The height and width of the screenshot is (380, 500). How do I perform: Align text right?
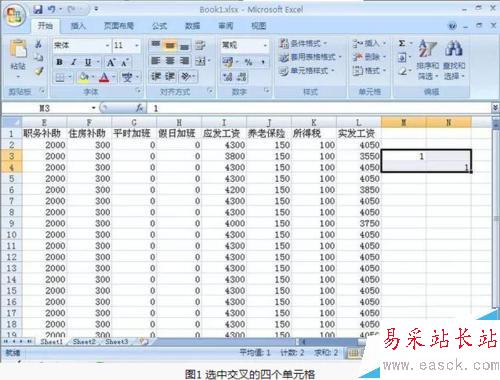pyautogui.click(x=184, y=61)
